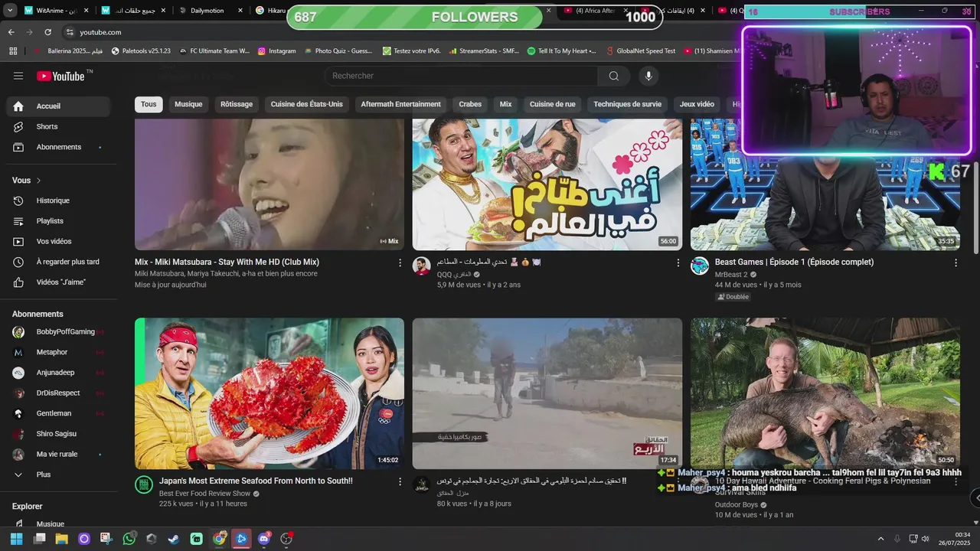Image resolution: width=980 pixels, height=551 pixels.
Task: Open the Best Ever Food Review Show channel avatar
Action: (144, 484)
